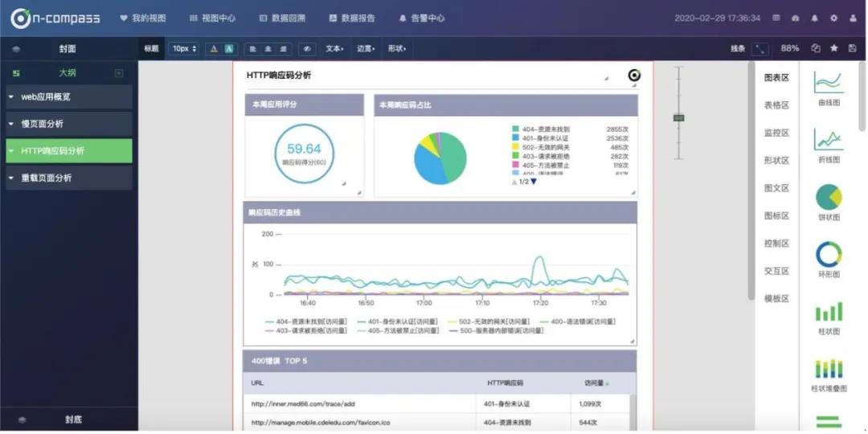Select the 柱状图 bar chart icon
868x434 pixels.
829,312
